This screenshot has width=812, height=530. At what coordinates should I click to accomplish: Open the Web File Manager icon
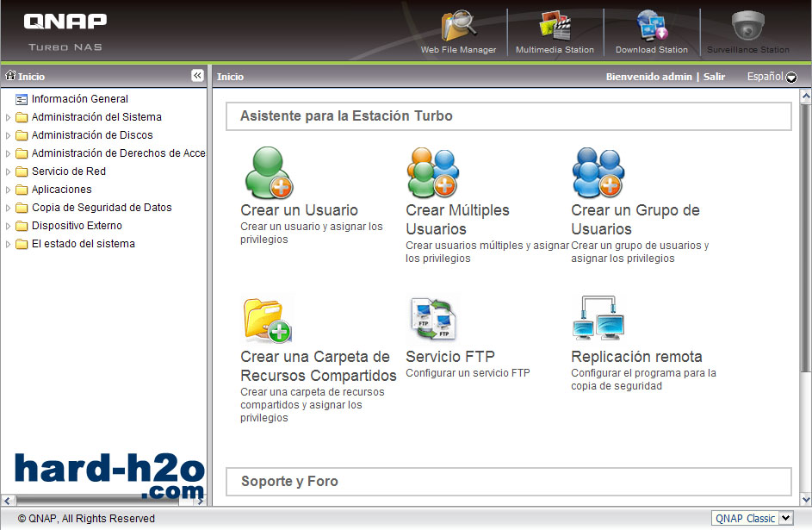pyautogui.click(x=458, y=26)
